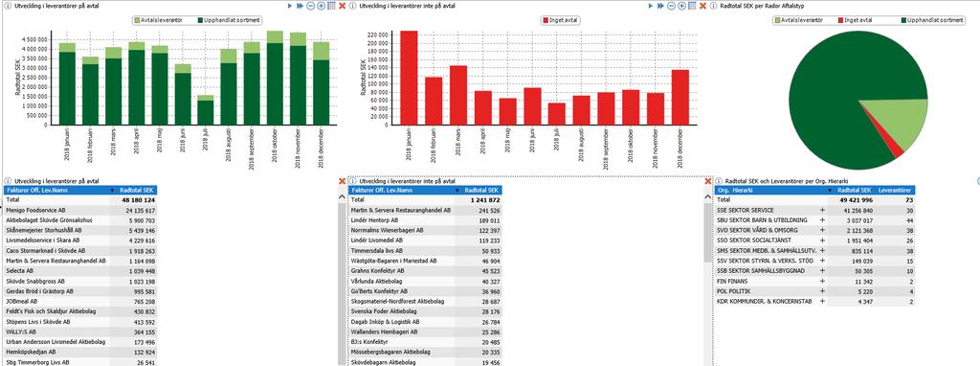This screenshot has height=366, width=980.
Task: Click the dark green pie slice
Action: (837, 87)
